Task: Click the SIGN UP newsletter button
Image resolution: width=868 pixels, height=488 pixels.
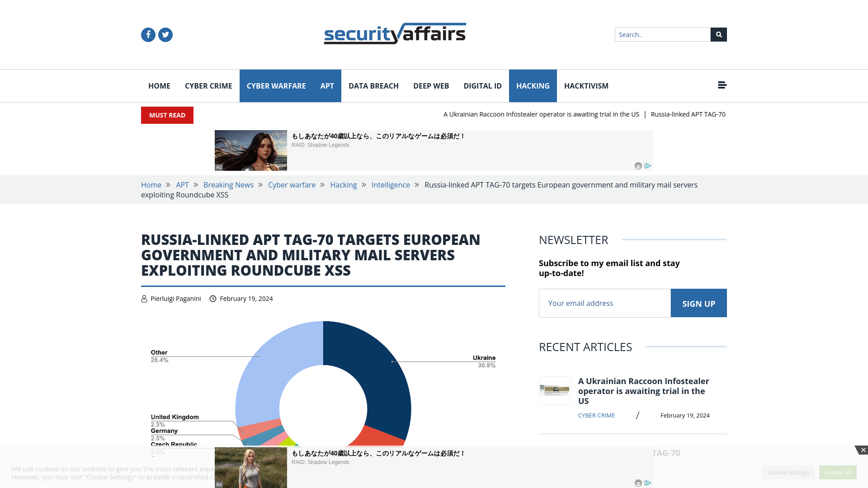Action: (698, 303)
